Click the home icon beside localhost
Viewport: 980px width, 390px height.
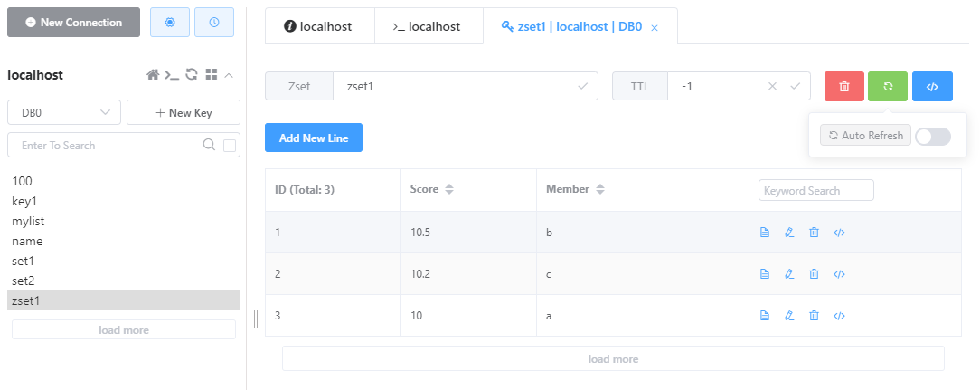pyautogui.click(x=153, y=75)
